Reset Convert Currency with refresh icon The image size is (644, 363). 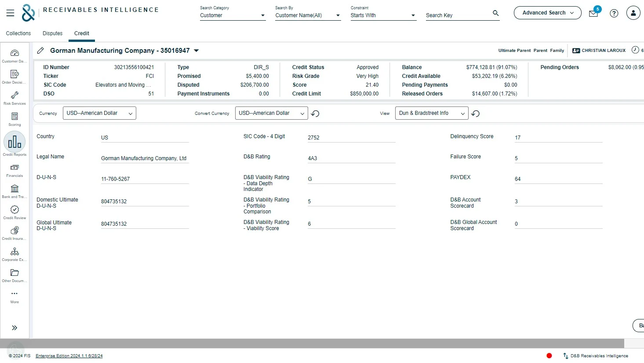[315, 114]
